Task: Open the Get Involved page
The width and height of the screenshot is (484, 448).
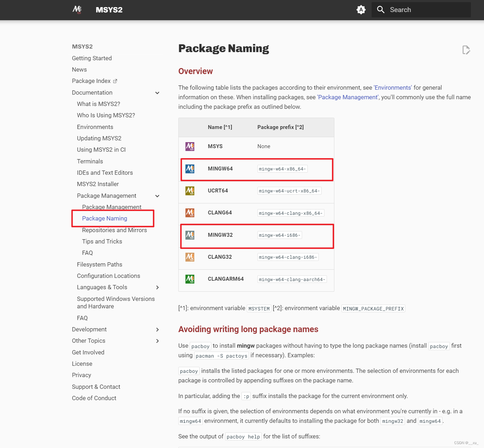Action: (88, 352)
